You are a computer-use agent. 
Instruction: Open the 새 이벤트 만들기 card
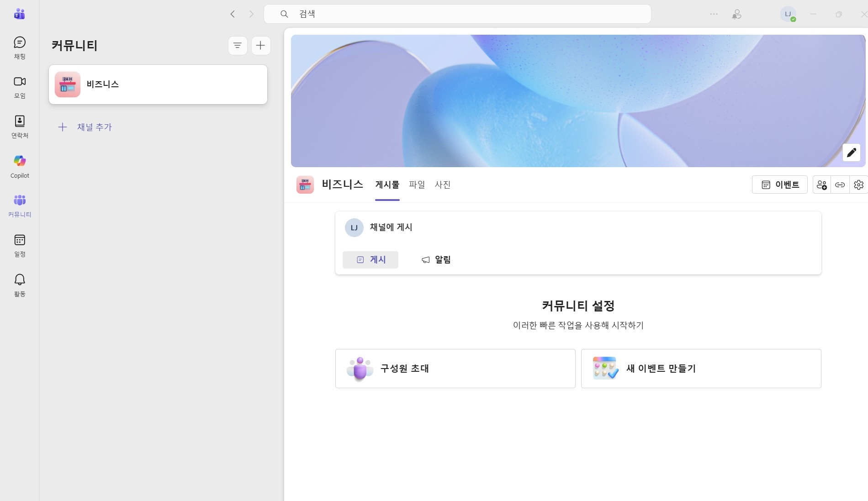pos(701,369)
